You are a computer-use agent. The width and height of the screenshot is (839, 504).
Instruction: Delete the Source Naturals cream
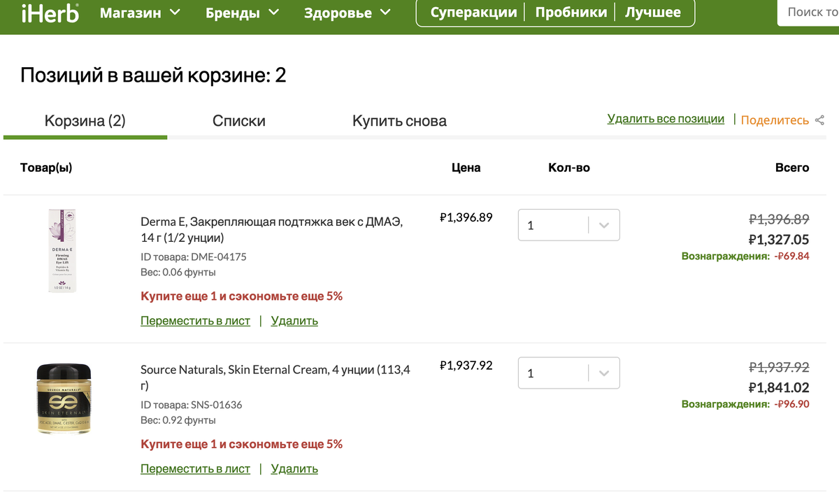[x=294, y=469]
